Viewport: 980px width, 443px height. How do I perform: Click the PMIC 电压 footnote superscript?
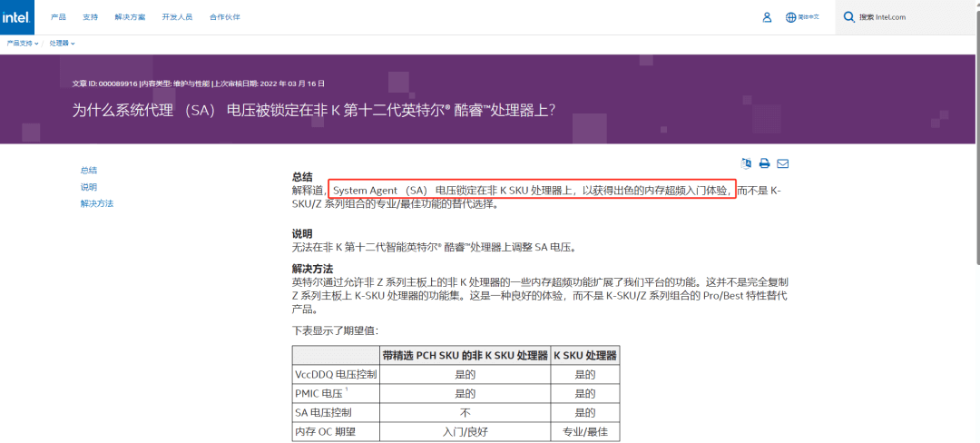pyautogui.click(x=346, y=389)
